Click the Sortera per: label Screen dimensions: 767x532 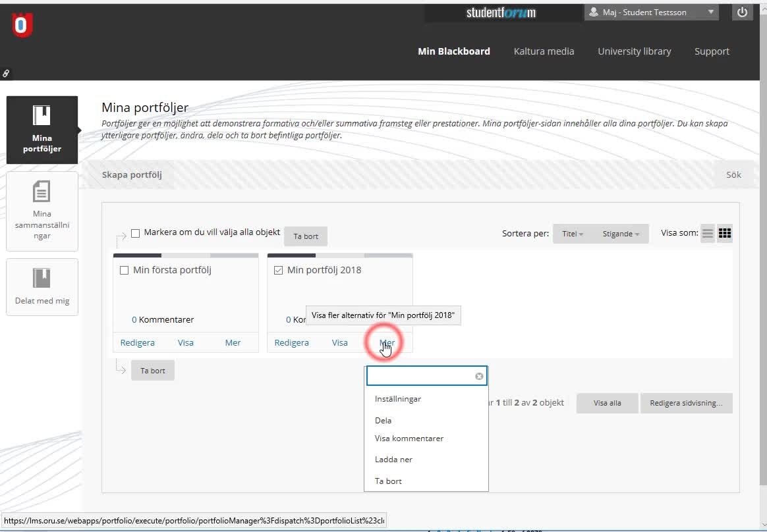click(x=525, y=234)
